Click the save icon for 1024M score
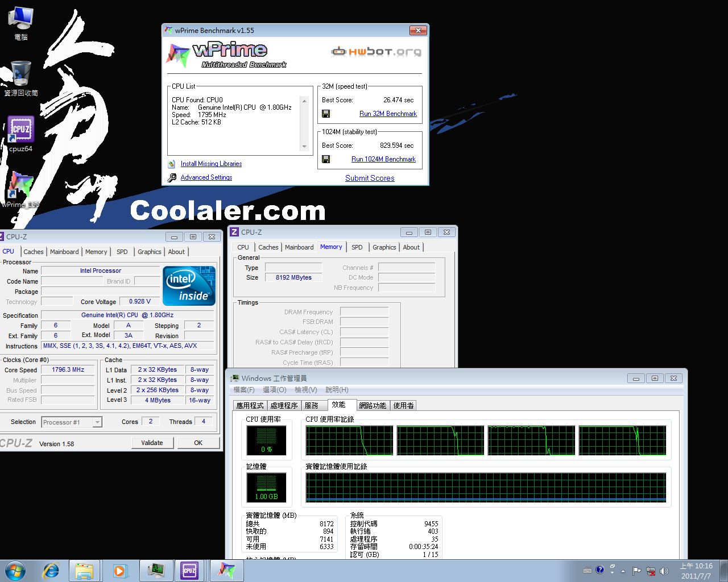This screenshot has height=582, width=728. pos(326,159)
